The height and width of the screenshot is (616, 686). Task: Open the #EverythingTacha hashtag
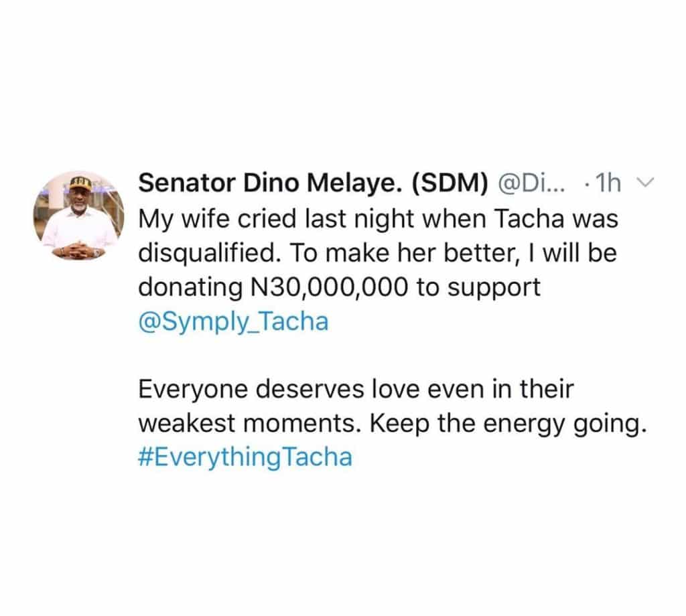pos(245,458)
